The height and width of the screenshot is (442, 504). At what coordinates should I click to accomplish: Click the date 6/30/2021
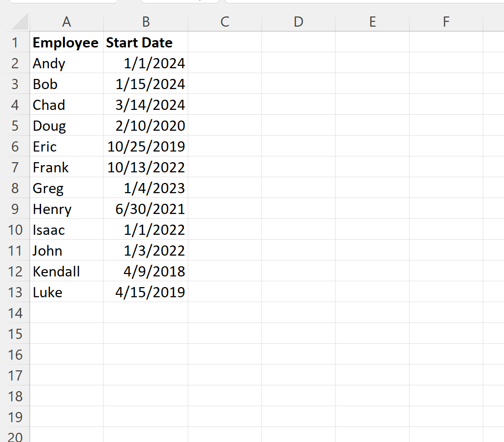[146, 209]
